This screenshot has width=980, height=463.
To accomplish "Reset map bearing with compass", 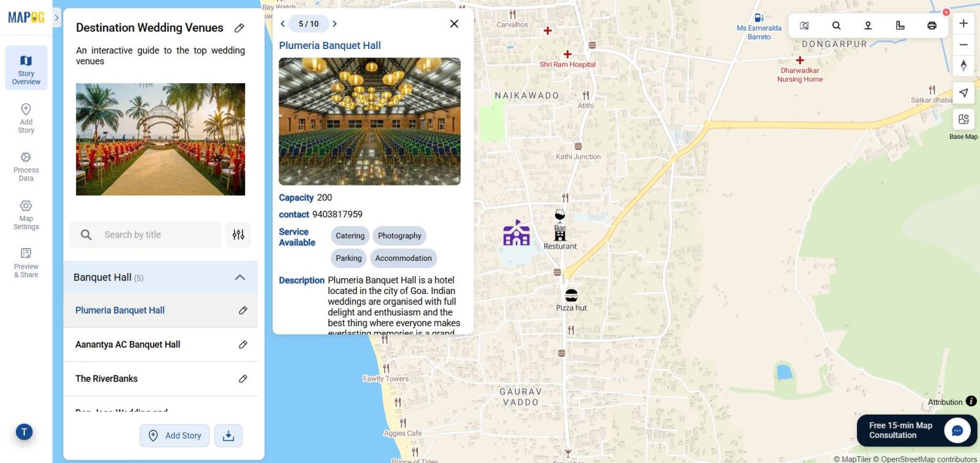I will pos(963,66).
